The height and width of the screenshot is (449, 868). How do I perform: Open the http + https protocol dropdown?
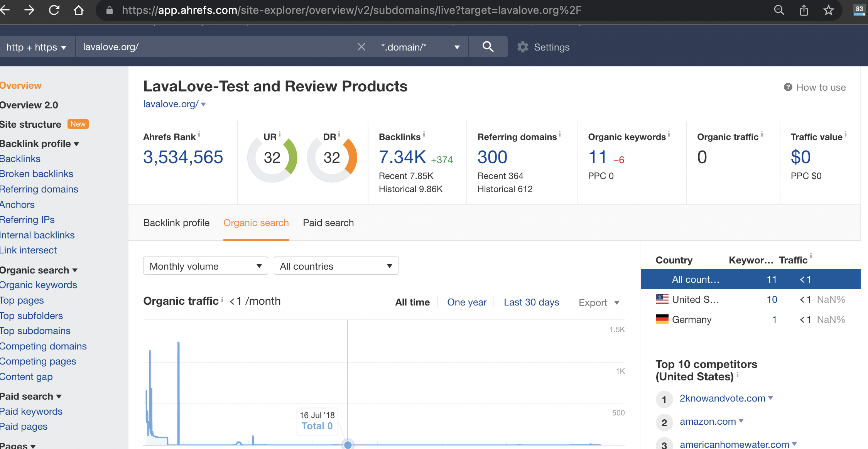[37, 47]
